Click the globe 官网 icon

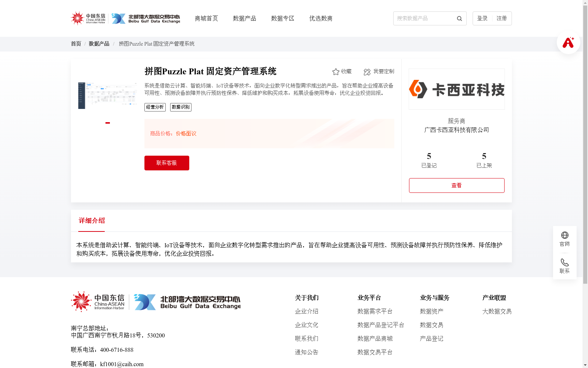(x=564, y=235)
